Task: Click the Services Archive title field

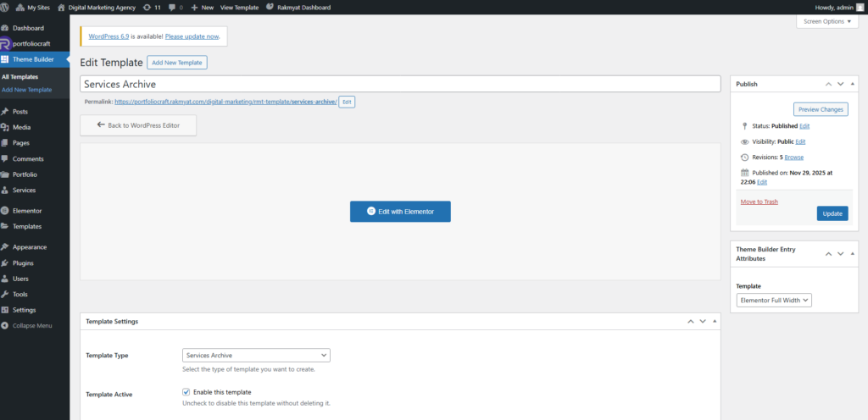Action: click(x=400, y=85)
